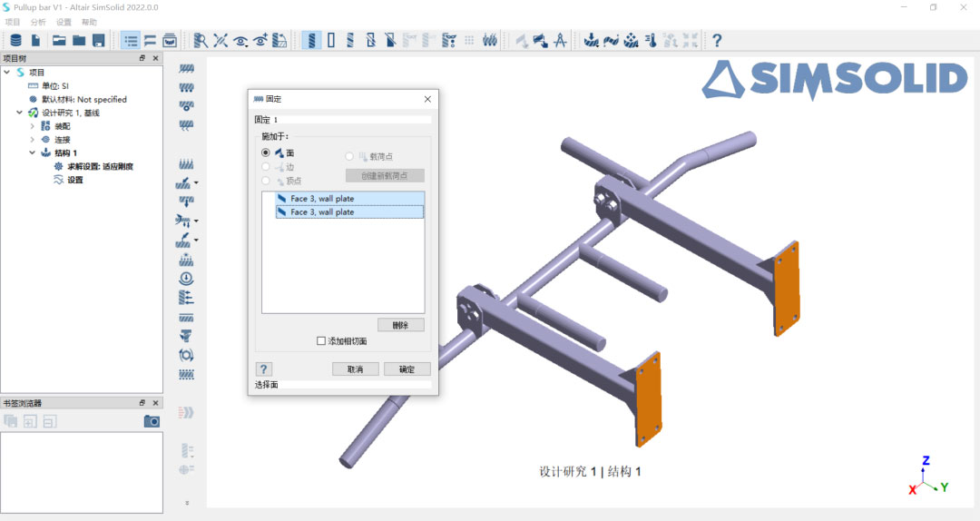Click the camera icon in bookmark browser

152,421
